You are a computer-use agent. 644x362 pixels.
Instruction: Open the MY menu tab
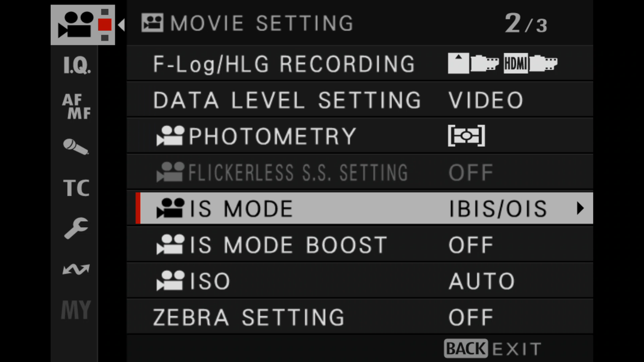pyautogui.click(x=76, y=310)
